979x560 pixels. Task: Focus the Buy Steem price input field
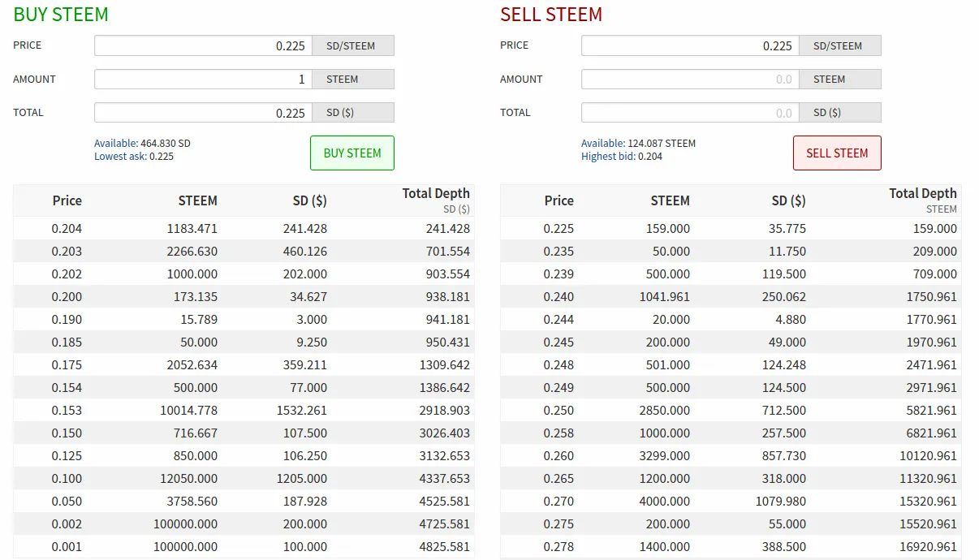point(204,45)
